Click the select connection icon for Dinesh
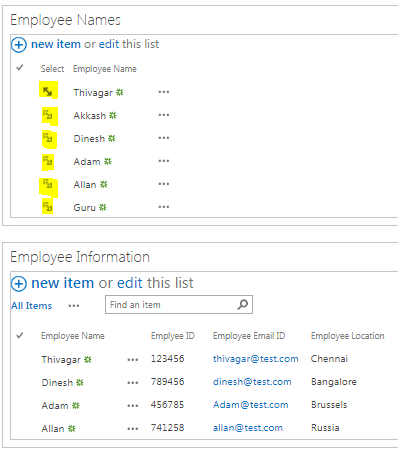Screen dimensions: 398x474 coord(48,138)
